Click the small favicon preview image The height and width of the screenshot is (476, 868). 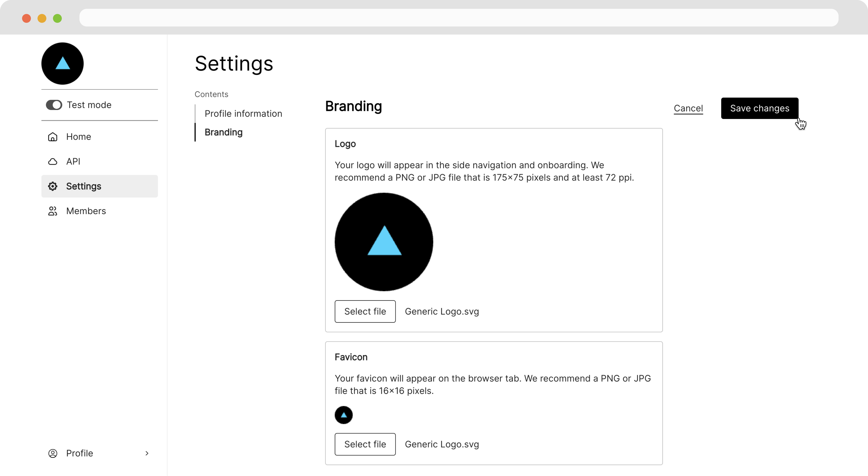(x=343, y=415)
